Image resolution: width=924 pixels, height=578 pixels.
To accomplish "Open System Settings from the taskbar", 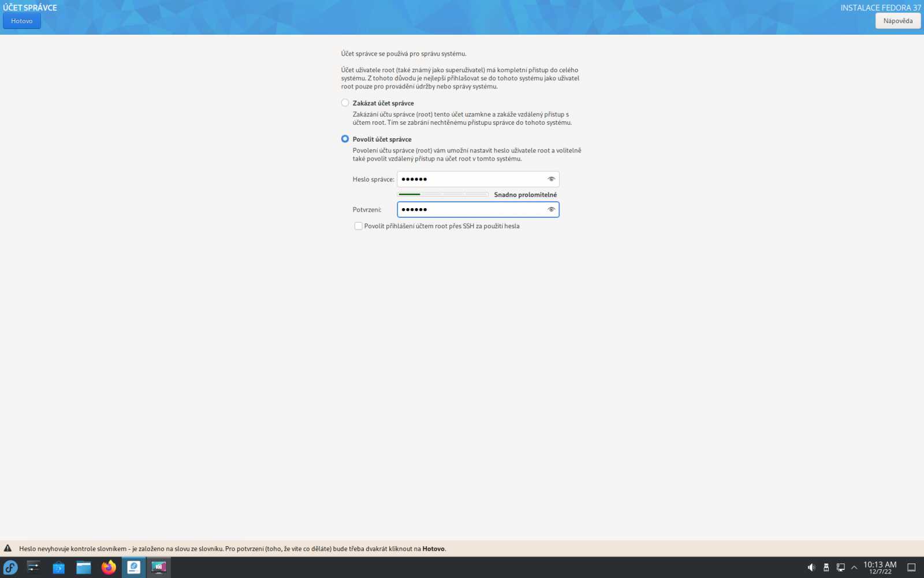I will tap(33, 568).
